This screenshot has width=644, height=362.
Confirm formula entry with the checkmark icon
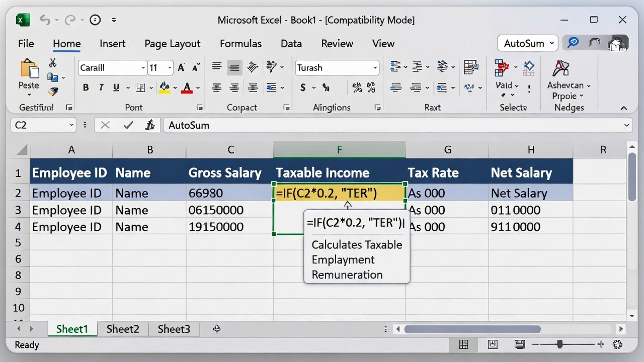click(x=128, y=125)
